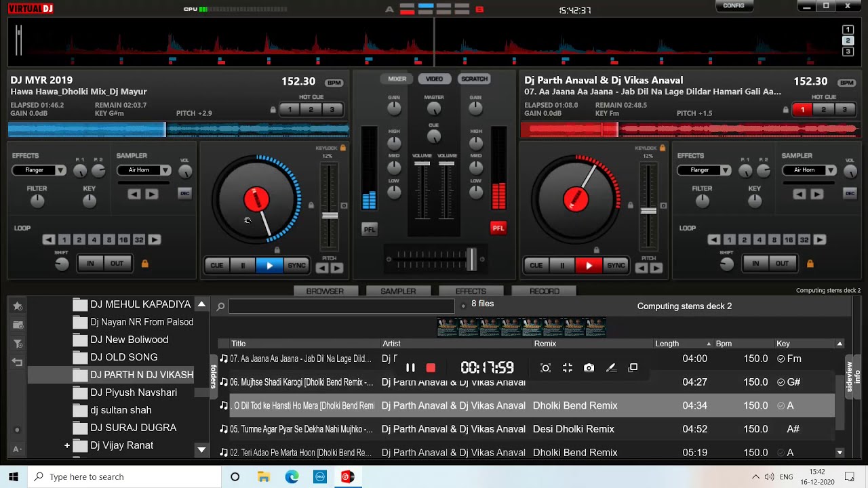Click left deck loop IN button
Screen dimensions: 868x488
tap(90, 264)
